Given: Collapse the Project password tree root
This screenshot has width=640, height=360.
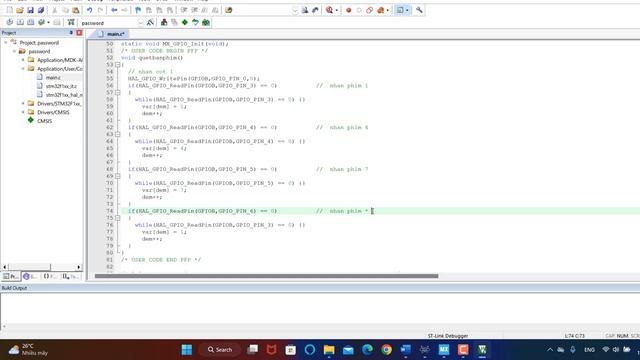Looking at the screenshot, I should pos(6,42).
